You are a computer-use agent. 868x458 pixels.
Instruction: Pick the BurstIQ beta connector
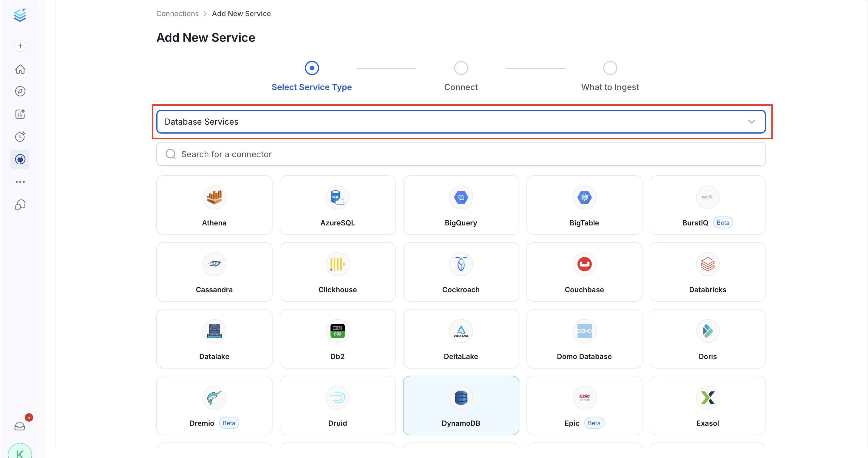point(708,205)
